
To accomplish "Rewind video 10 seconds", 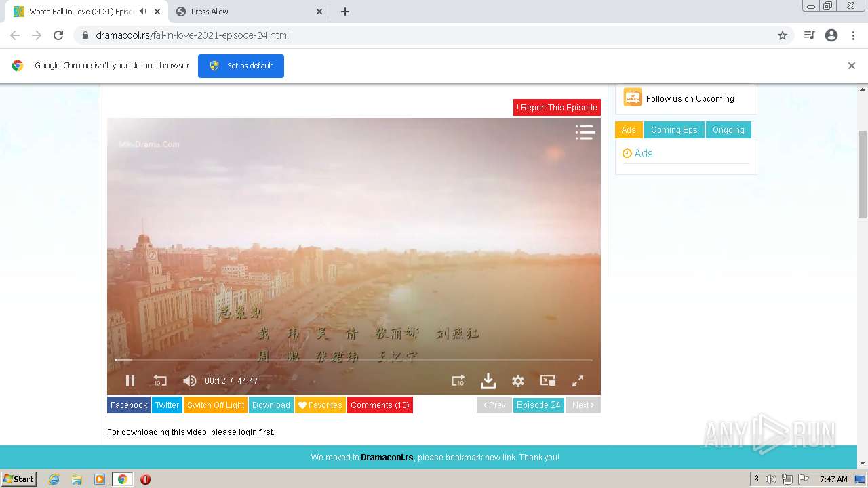I will (160, 381).
